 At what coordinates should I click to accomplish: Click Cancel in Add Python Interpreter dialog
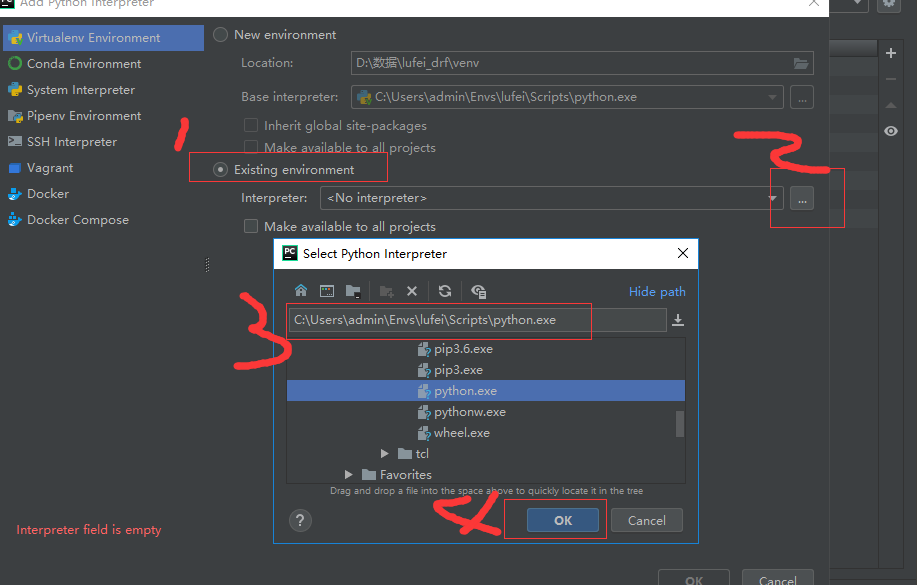click(x=777, y=579)
